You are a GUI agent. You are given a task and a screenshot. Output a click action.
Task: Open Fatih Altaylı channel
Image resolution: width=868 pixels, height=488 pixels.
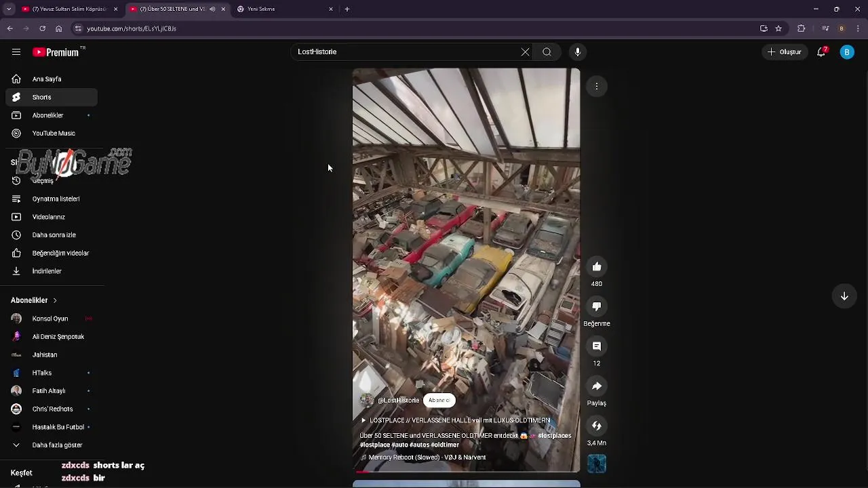[x=52, y=391]
